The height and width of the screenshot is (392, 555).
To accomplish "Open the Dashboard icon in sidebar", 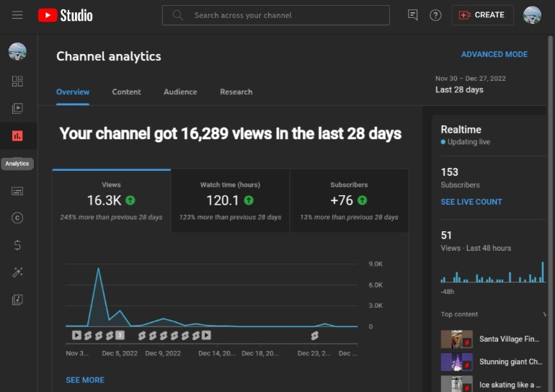I will point(17,81).
